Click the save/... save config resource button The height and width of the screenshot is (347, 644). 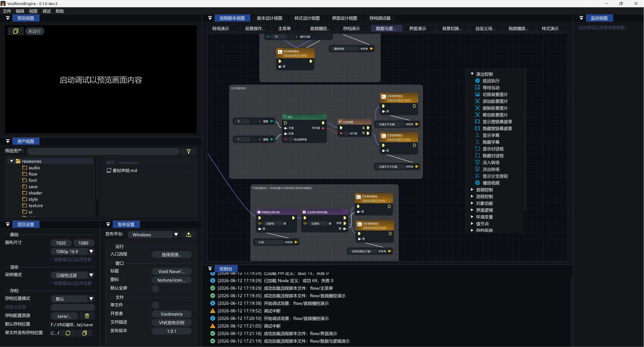[64, 316]
